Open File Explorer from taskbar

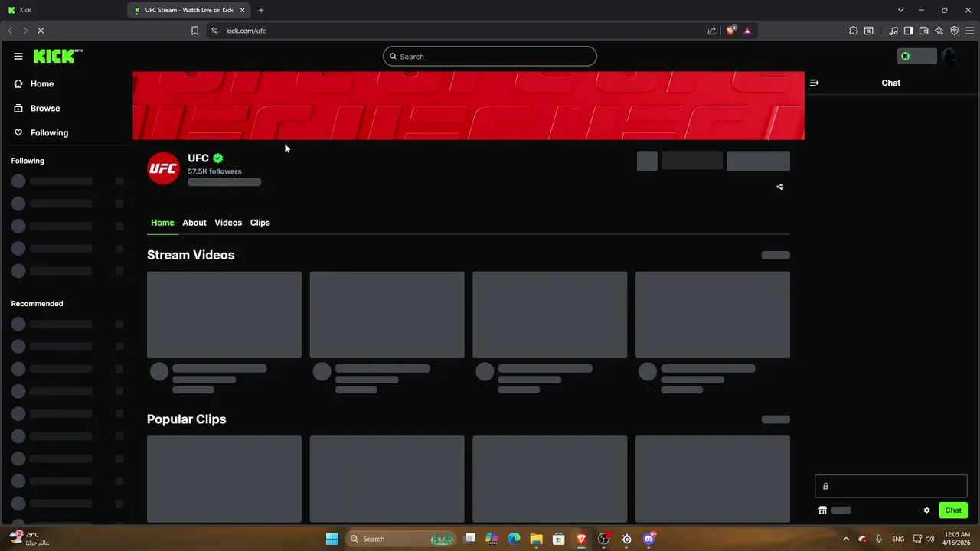pos(536,539)
